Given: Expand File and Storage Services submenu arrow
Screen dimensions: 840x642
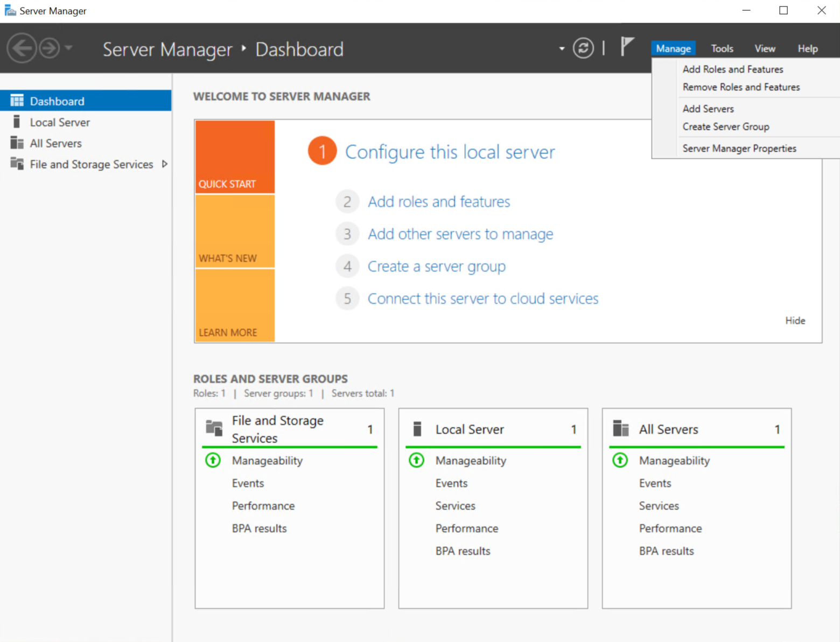Looking at the screenshot, I should tap(165, 164).
